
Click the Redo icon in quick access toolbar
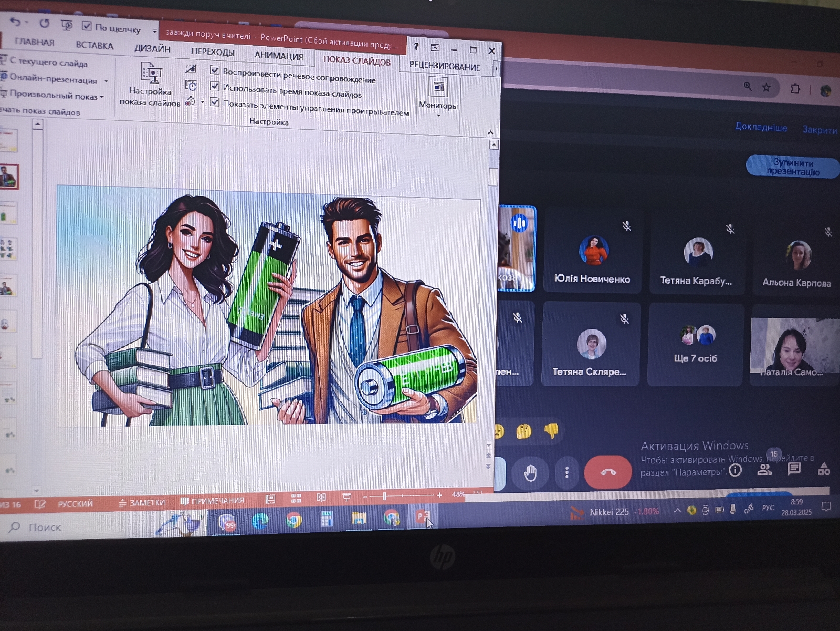coord(44,23)
